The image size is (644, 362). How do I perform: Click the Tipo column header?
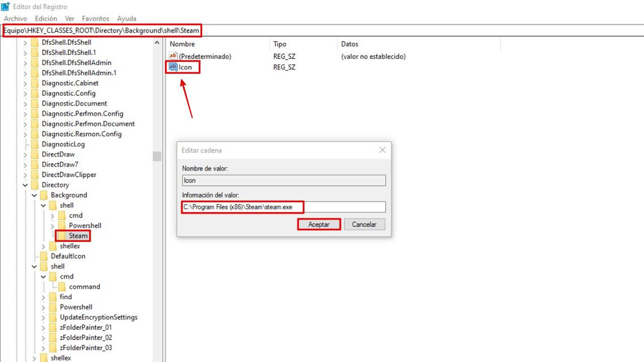[303, 44]
